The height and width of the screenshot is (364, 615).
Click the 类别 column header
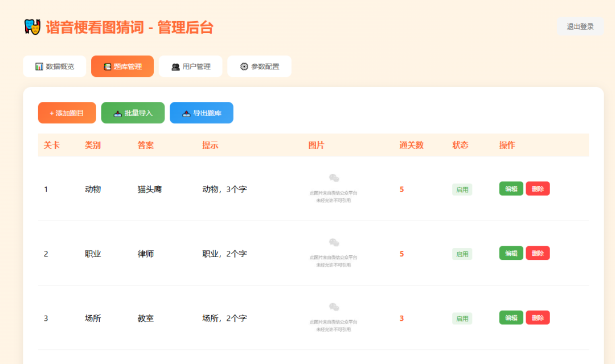[93, 146]
